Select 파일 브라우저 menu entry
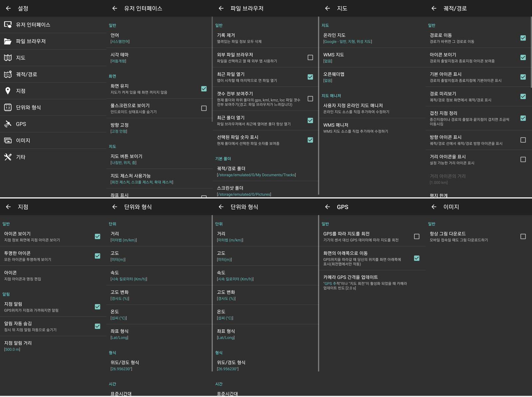The height and width of the screenshot is (397, 532). 53,41
